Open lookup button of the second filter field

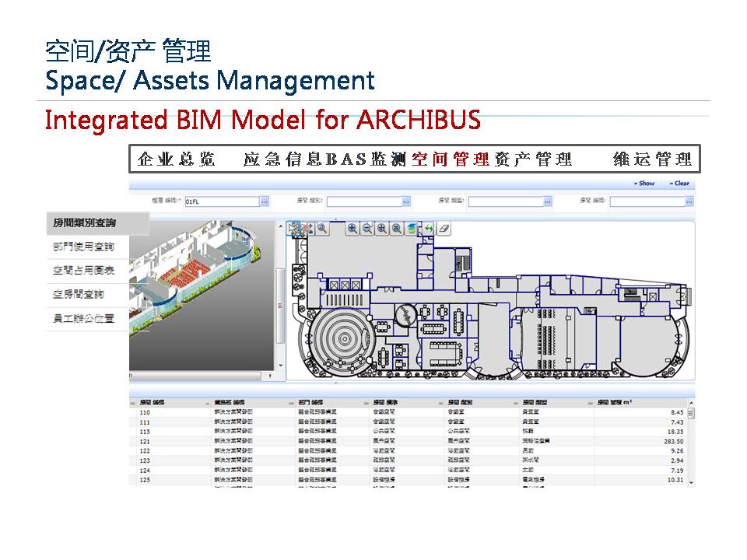406,202
